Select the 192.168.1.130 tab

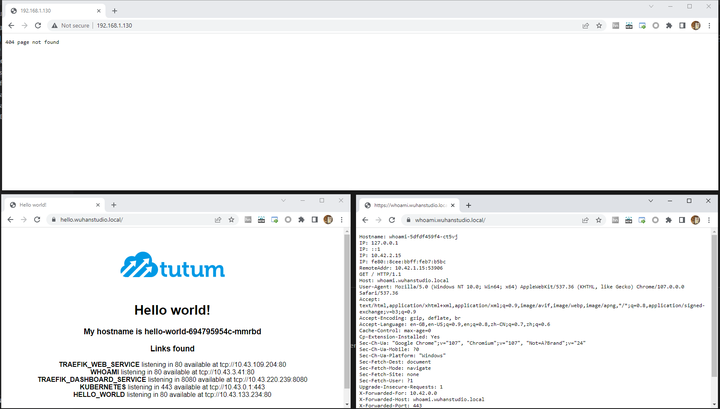55,11
